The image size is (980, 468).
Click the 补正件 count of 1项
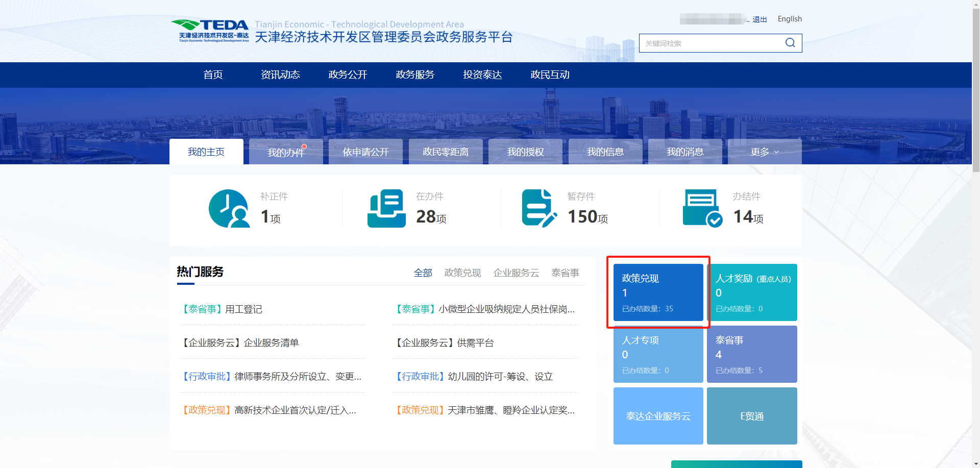pyautogui.click(x=271, y=217)
